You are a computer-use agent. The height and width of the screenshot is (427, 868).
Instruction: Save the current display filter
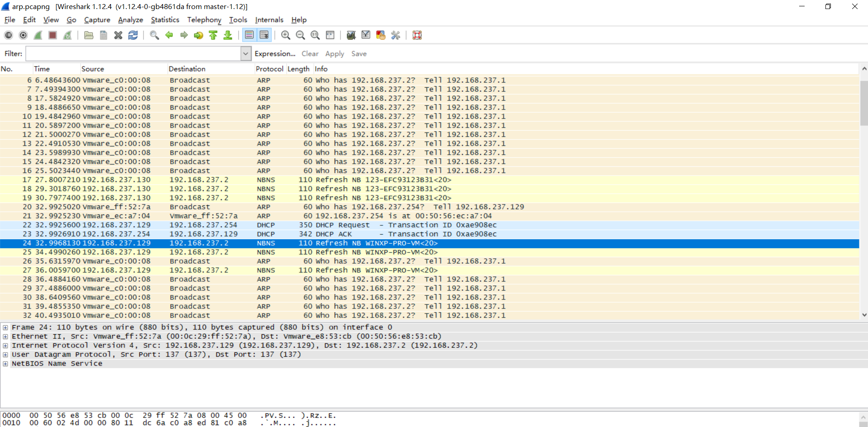pyautogui.click(x=359, y=53)
